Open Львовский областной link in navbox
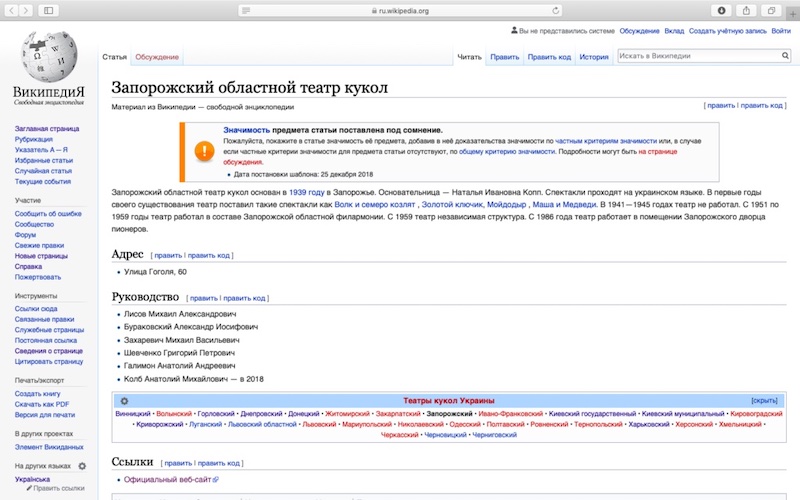Screen dimensions: 800x500 (x=262, y=424)
